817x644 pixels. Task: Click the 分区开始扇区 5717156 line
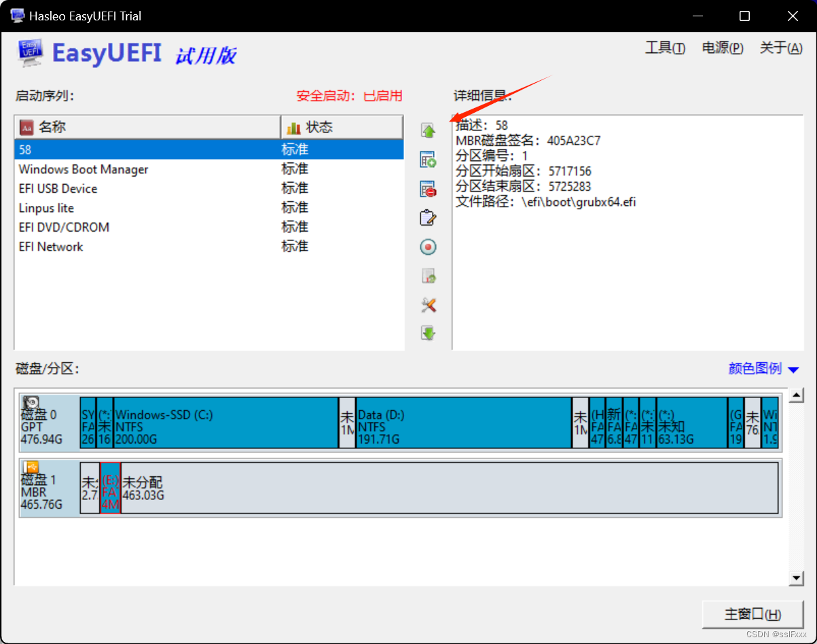[524, 171]
